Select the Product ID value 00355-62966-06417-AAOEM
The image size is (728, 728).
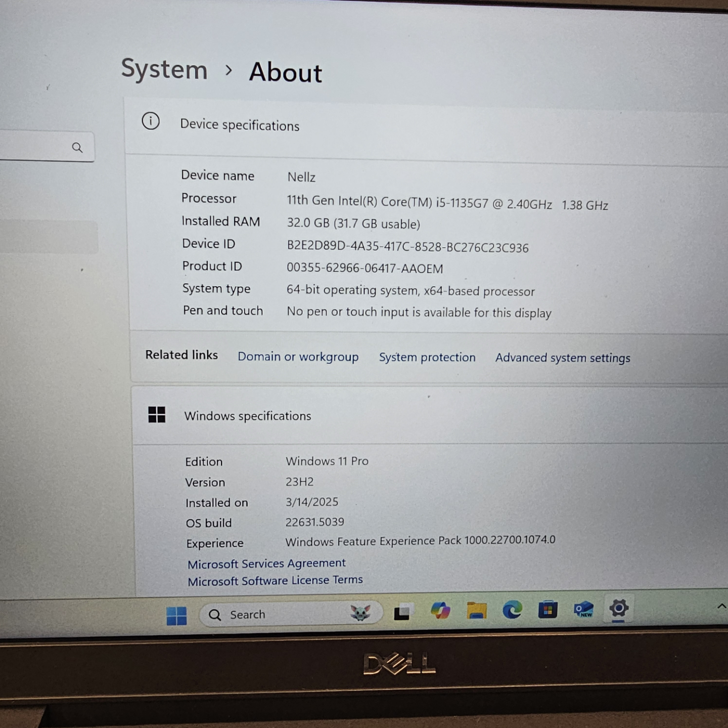[x=365, y=268]
